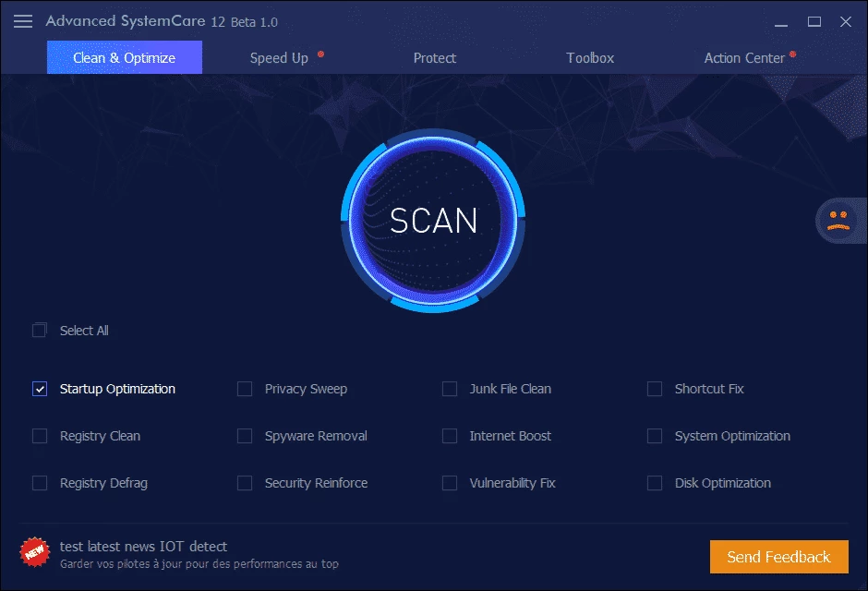This screenshot has width=868, height=591.
Task: Check the Disk Optimization box
Action: [x=655, y=483]
